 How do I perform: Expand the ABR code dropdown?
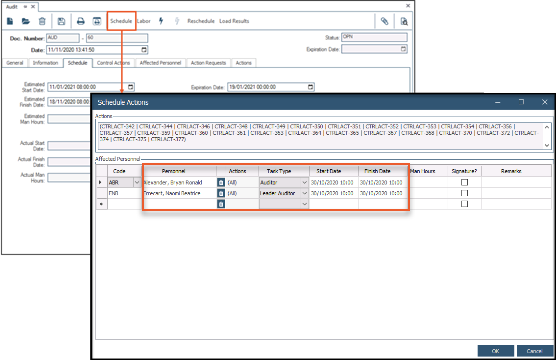(x=137, y=182)
